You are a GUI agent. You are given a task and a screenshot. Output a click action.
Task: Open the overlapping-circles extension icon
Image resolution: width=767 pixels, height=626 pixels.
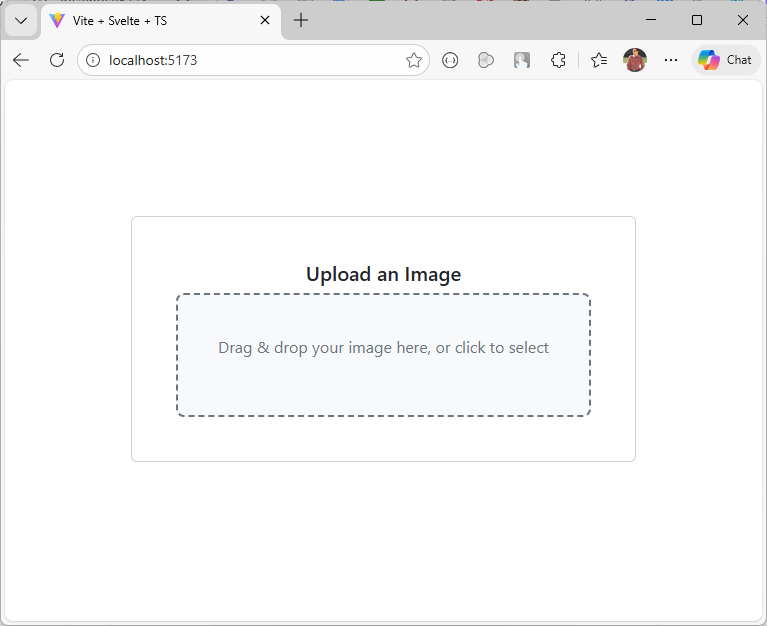click(x=486, y=60)
